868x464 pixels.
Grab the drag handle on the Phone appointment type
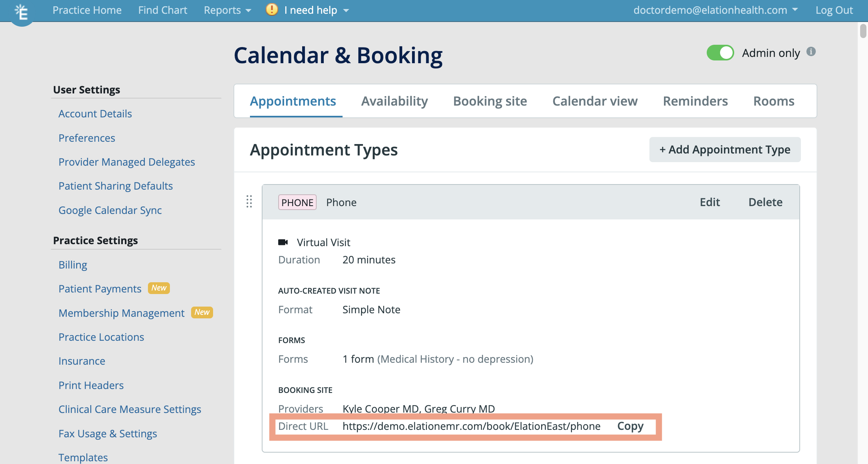click(249, 202)
